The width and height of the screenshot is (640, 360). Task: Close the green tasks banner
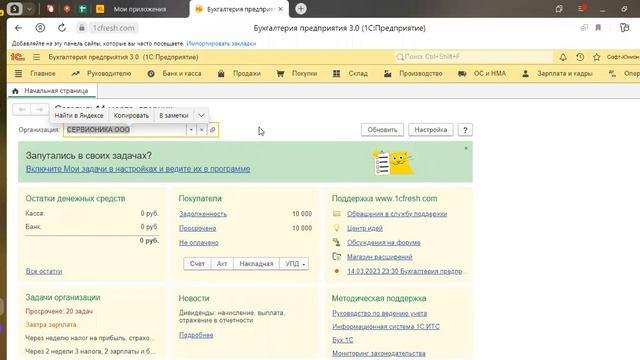466,148
